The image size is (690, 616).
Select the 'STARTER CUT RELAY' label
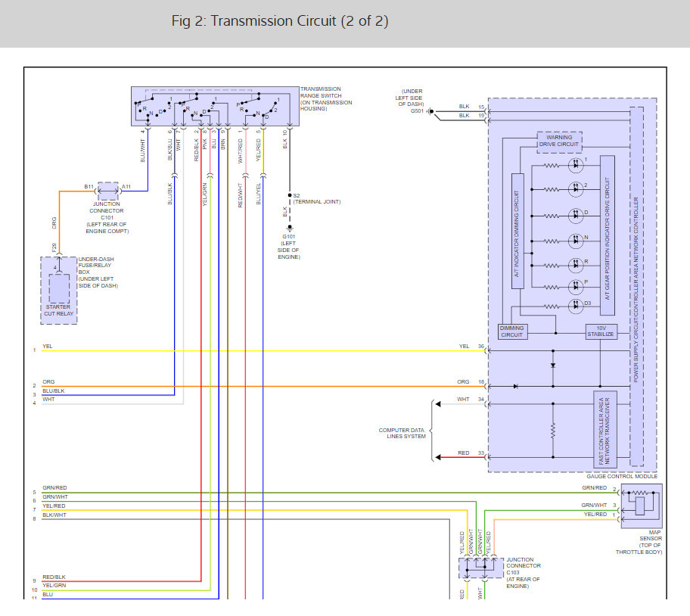[58, 310]
